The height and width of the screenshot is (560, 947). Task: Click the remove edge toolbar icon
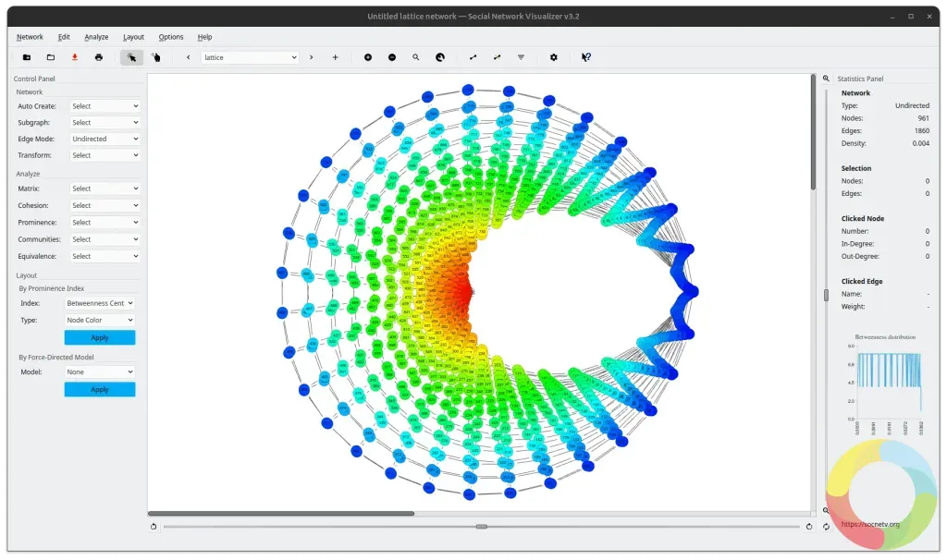[497, 57]
